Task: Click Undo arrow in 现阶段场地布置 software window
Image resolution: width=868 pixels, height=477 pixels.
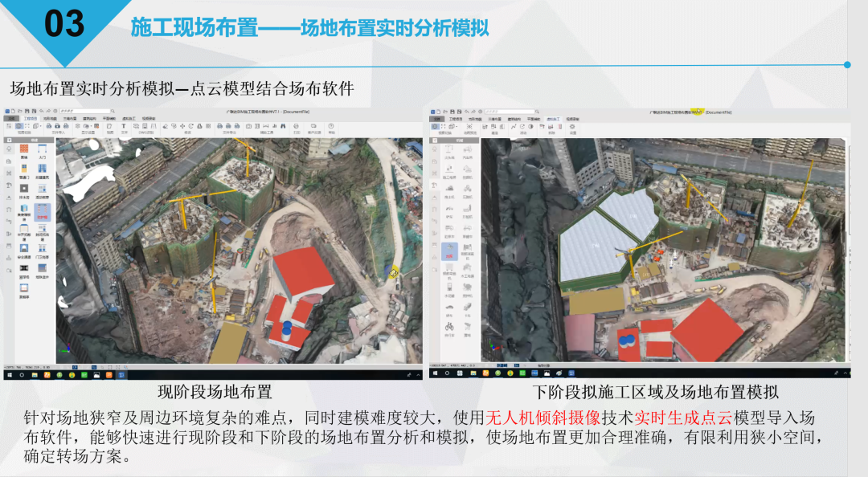Action: 42,112
